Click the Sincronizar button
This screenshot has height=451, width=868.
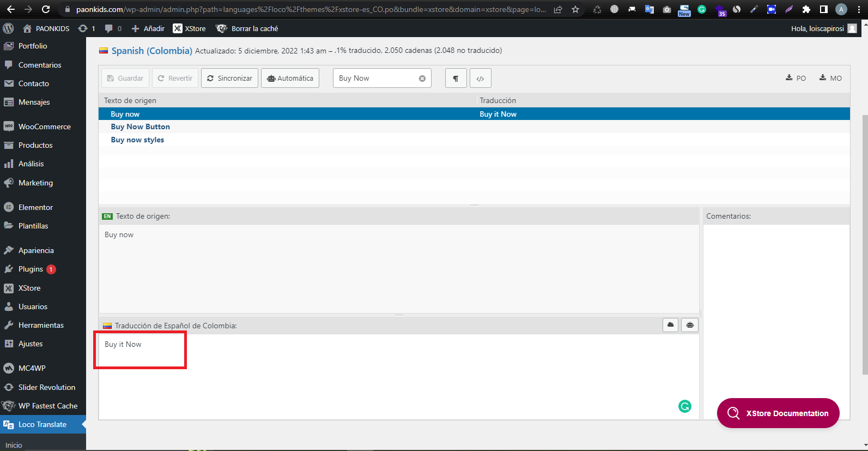point(229,78)
